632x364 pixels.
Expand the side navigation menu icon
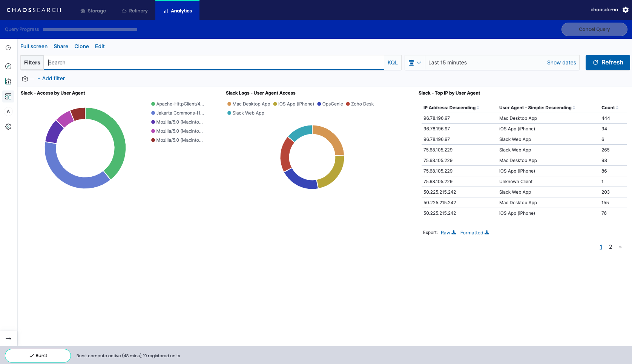8,338
